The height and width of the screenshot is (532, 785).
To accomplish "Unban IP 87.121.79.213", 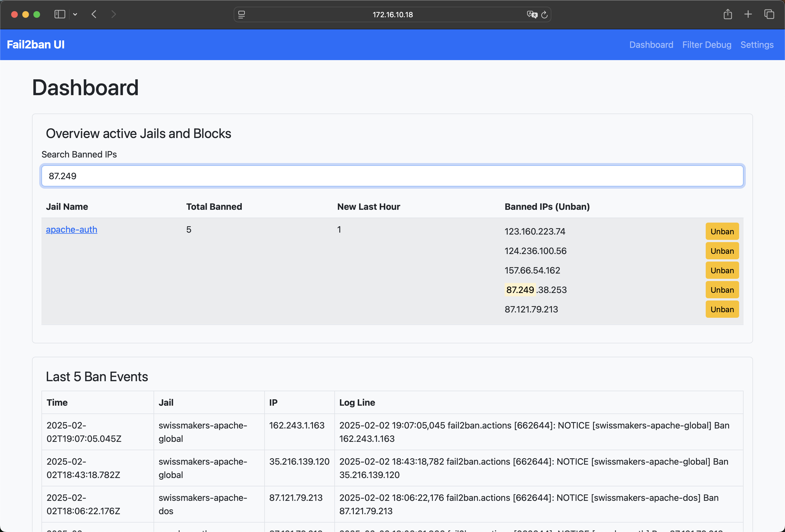I will (x=722, y=309).
